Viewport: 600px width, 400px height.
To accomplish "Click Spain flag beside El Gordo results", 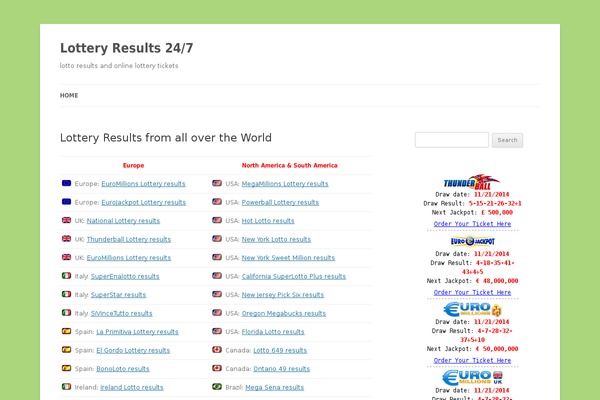I will (67, 349).
